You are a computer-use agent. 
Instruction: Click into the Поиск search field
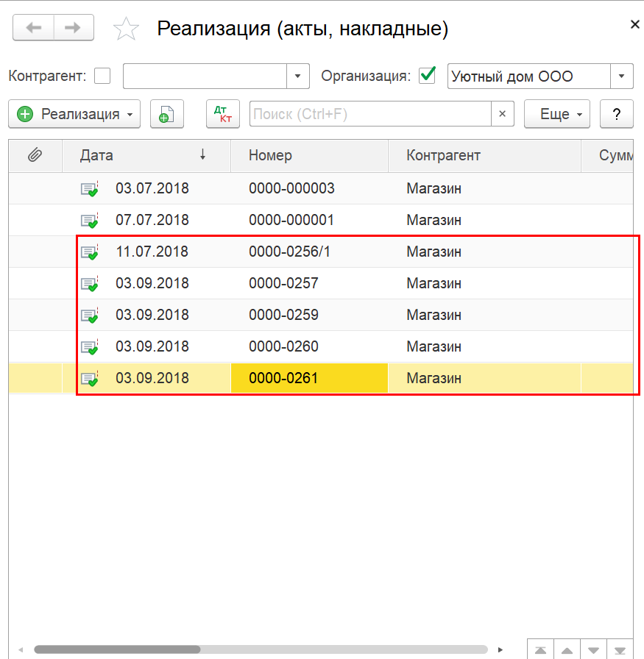(x=370, y=113)
